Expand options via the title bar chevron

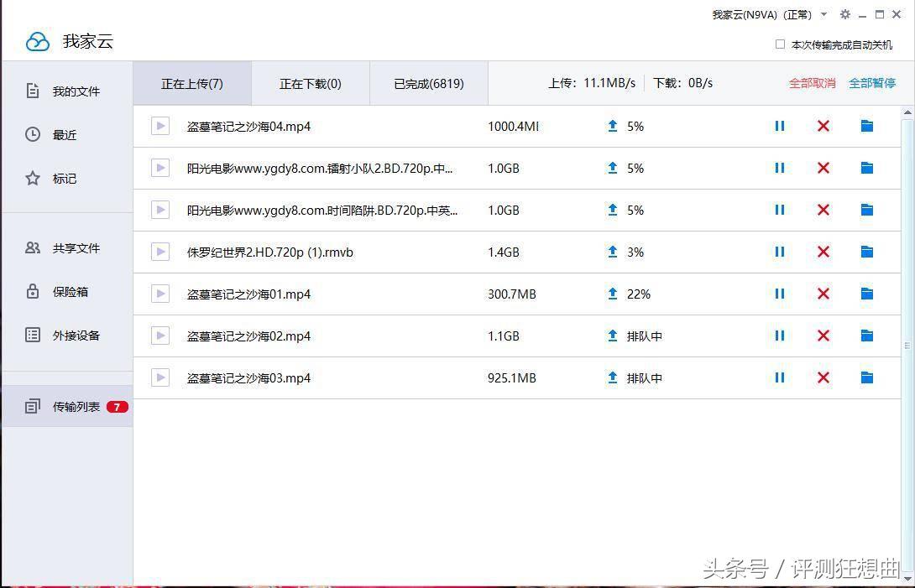pyautogui.click(x=823, y=14)
